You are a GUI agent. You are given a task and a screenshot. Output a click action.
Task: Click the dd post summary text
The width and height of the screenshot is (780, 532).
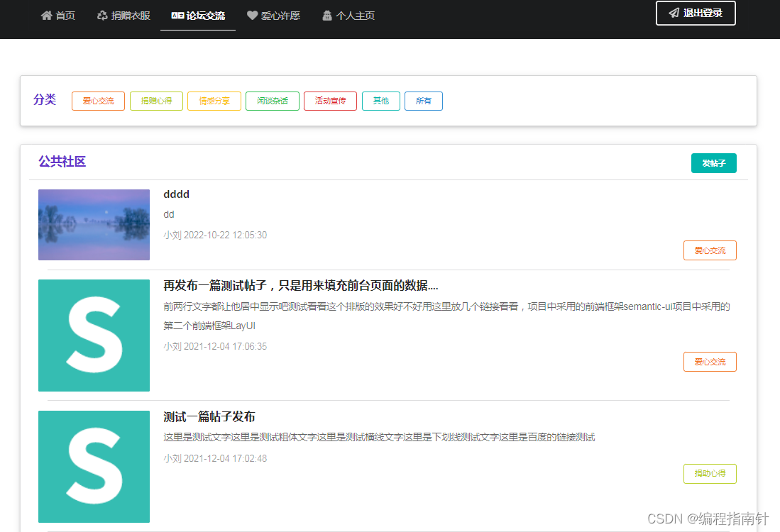tap(169, 215)
